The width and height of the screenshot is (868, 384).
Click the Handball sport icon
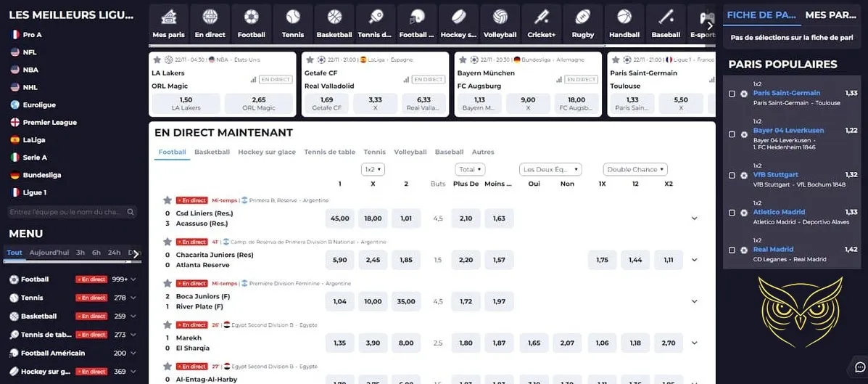point(624,17)
